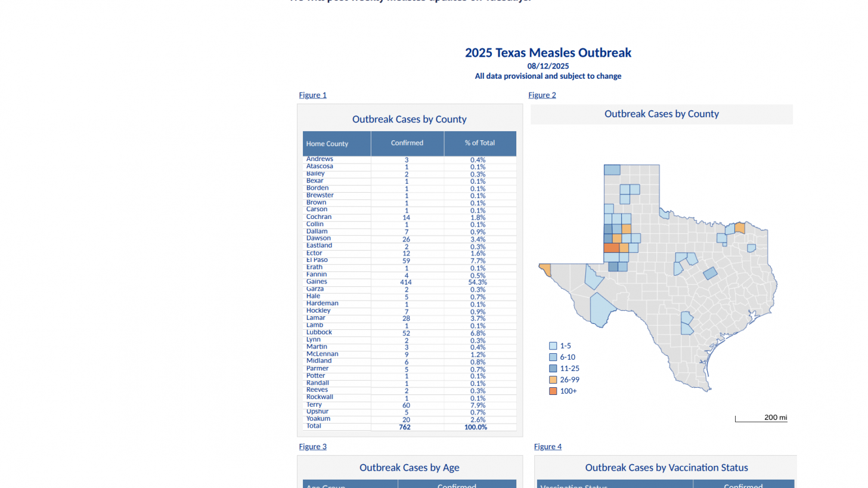Click the Age Group column header
Screen dimensions: 868x488
point(325,486)
